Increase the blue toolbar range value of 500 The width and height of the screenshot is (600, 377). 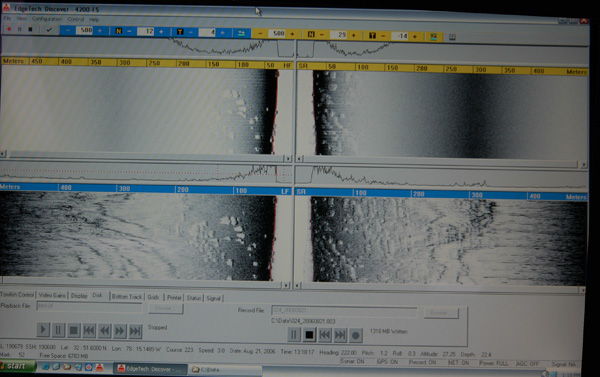click(100, 31)
